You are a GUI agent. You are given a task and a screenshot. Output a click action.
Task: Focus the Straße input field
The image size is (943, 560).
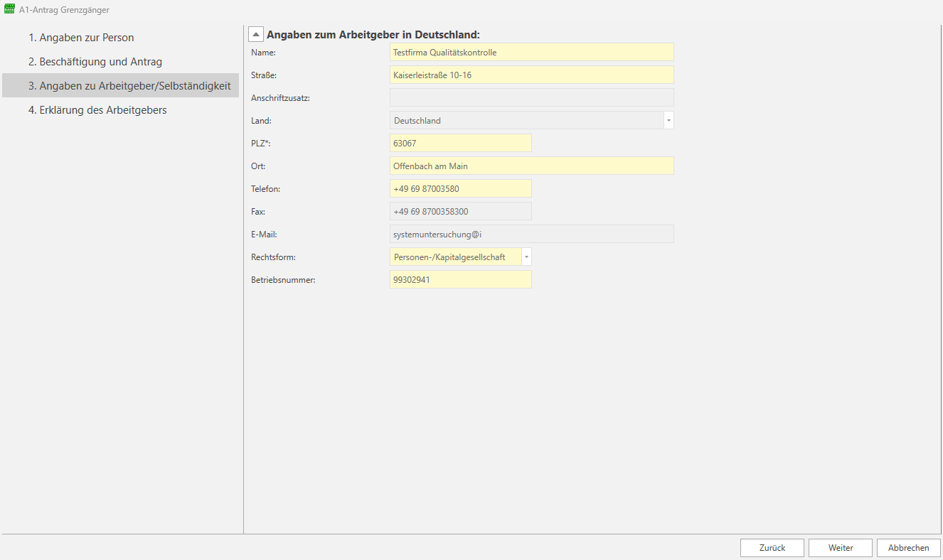click(531, 75)
